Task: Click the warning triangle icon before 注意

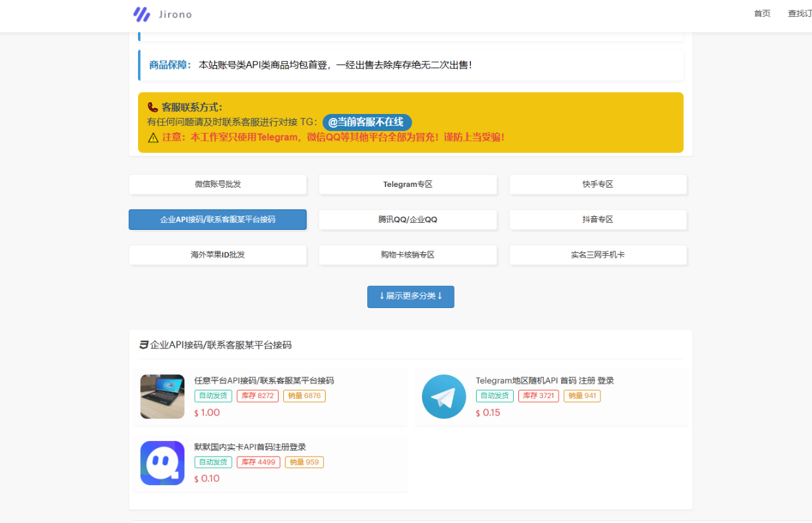Action: 153,137
